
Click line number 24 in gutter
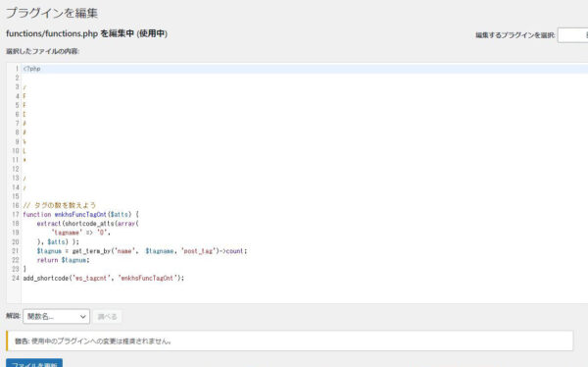tap(16, 279)
